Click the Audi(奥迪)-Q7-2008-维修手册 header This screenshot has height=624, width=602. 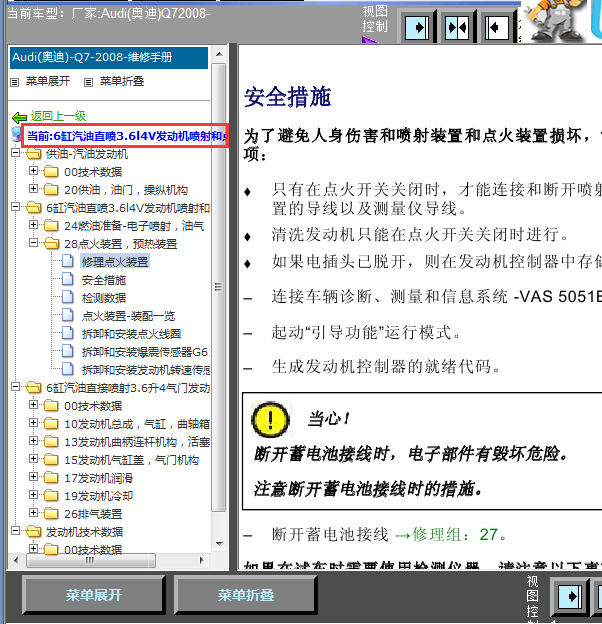[109, 58]
